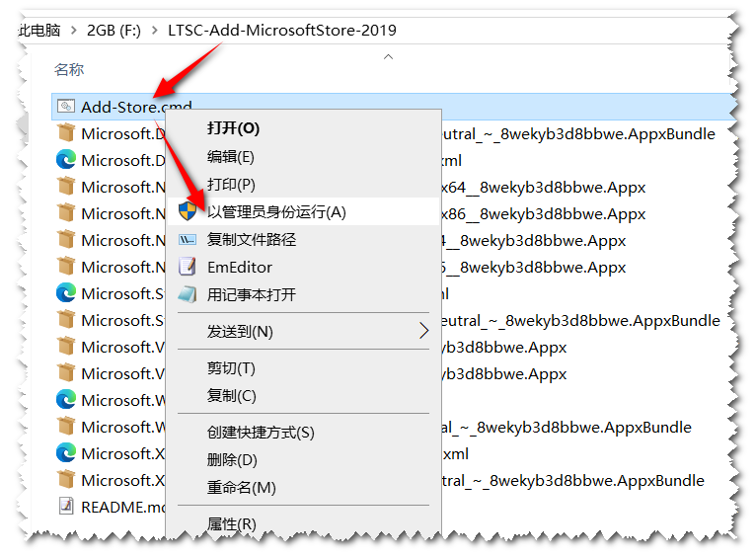Expand the chevron after 2GB (F:) in breadcrumb
This screenshot has height=558, width=756.
(x=154, y=30)
